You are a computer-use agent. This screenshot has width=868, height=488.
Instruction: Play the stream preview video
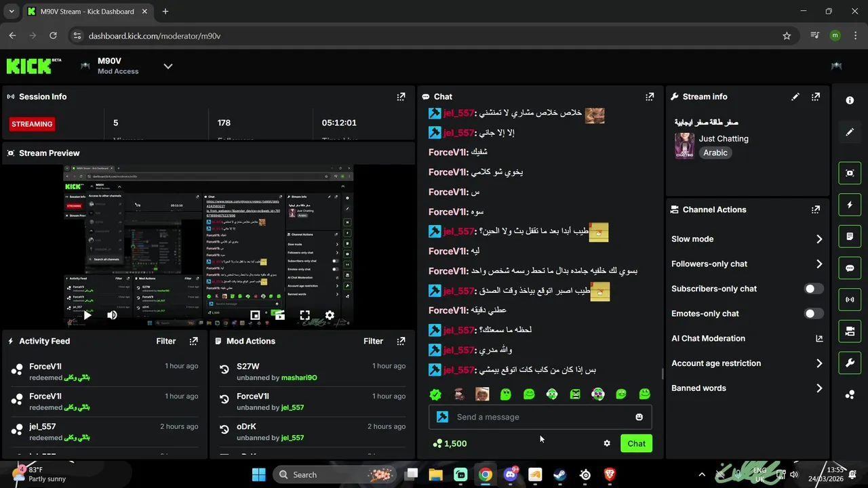coord(87,315)
